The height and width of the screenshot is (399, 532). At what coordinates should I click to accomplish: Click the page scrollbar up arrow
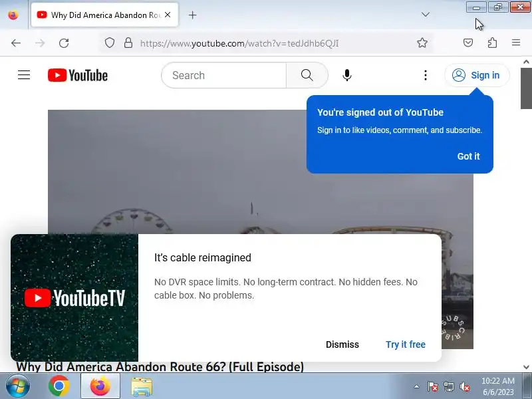pyautogui.click(x=526, y=62)
